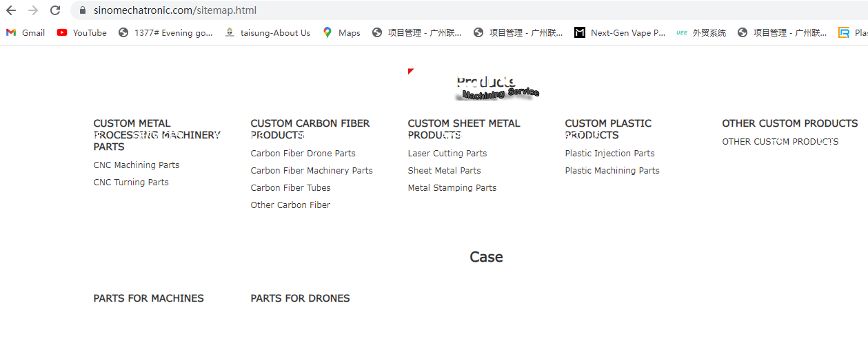868x343 pixels.
Task: Click the PARTS FOR MACHINES heading
Action: click(149, 298)
